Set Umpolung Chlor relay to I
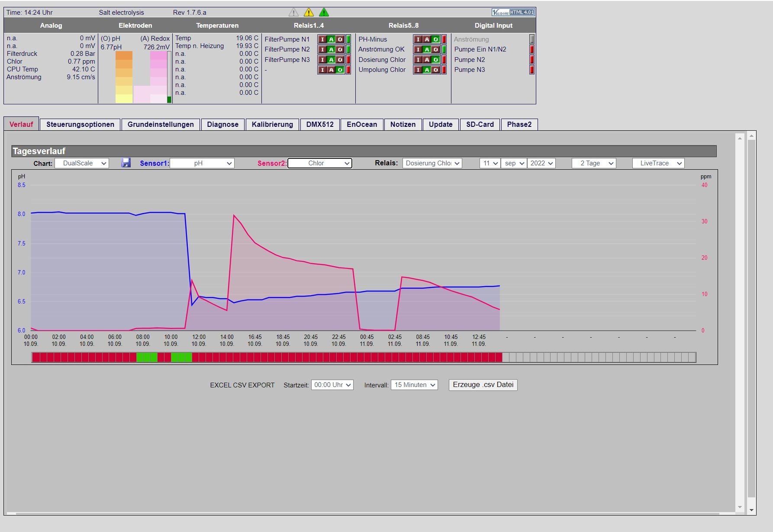 [x=418, y=70]
